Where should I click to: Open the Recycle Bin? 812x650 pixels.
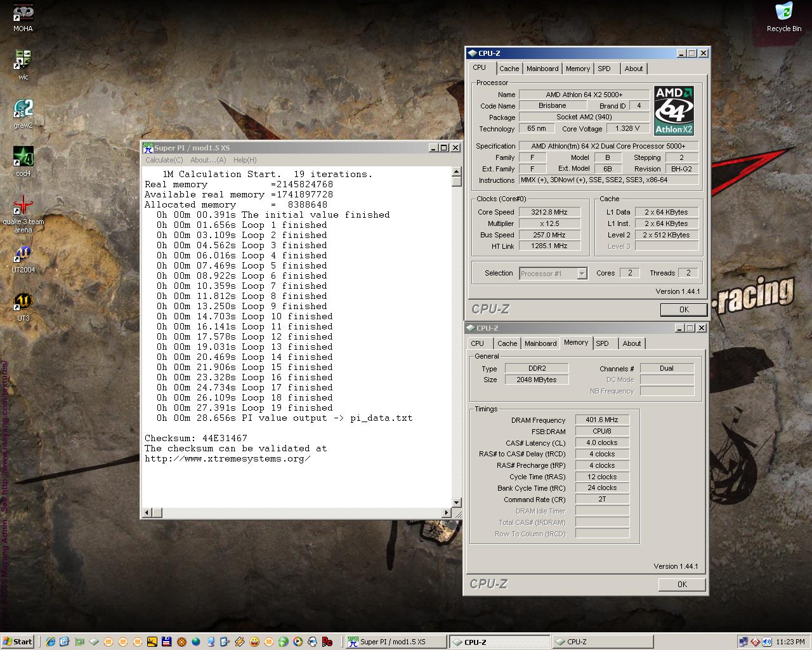[x=783, y=17]
